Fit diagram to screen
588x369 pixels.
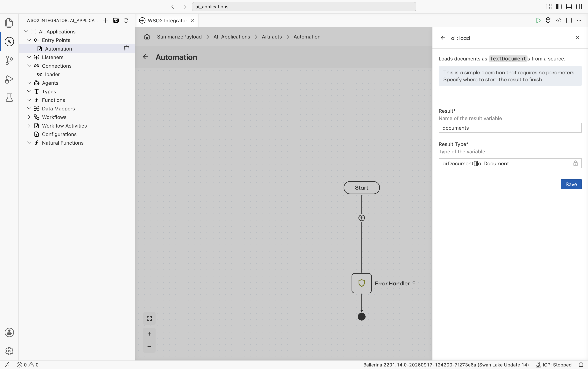[149, 318]
